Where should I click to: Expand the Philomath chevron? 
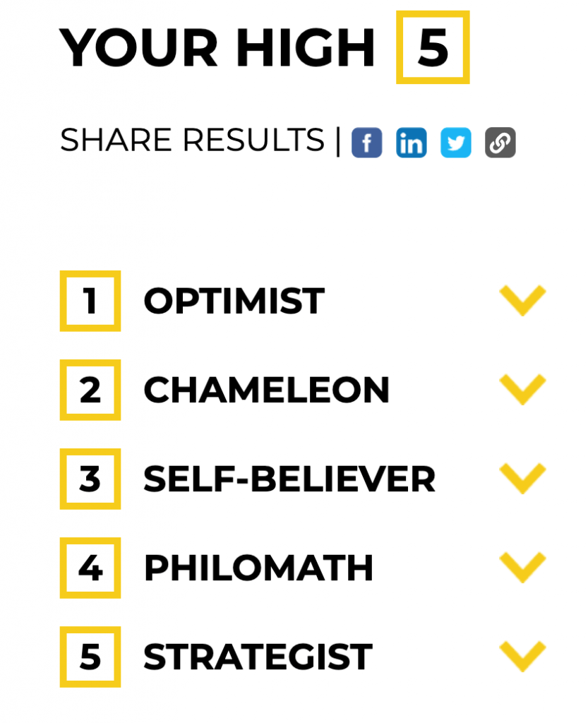coord(522,568)
